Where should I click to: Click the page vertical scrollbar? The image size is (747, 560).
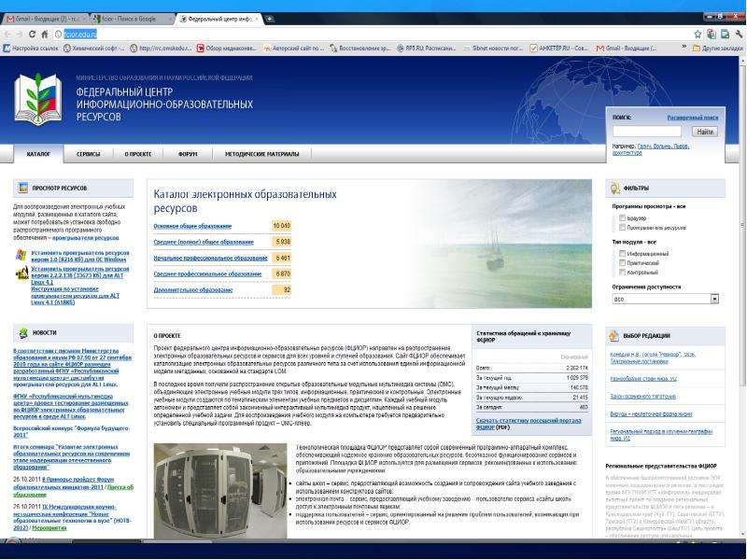742,224
